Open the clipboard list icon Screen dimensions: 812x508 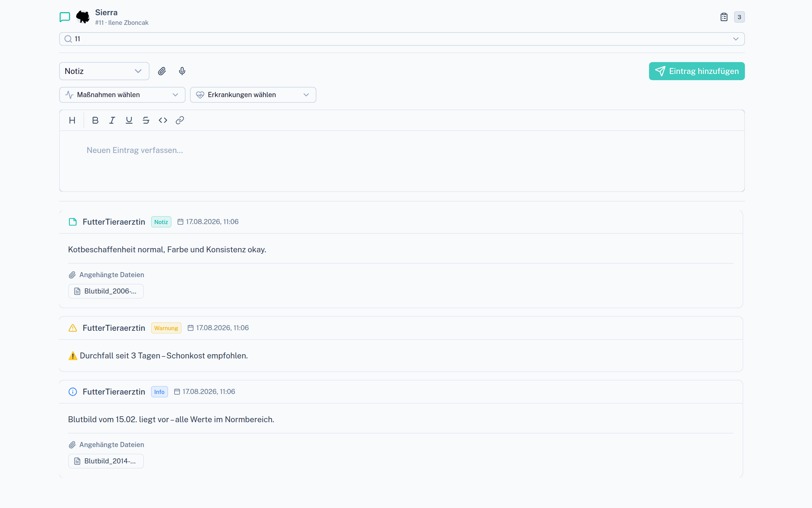724,17
